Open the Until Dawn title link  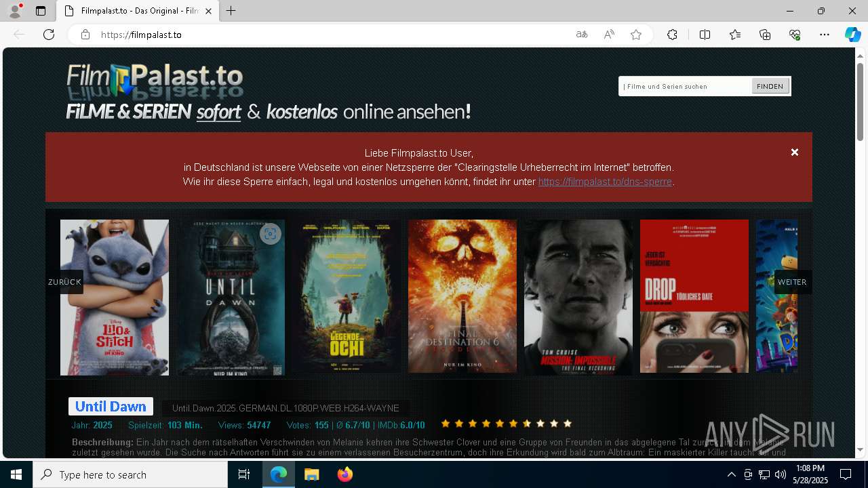coord(111,407)
